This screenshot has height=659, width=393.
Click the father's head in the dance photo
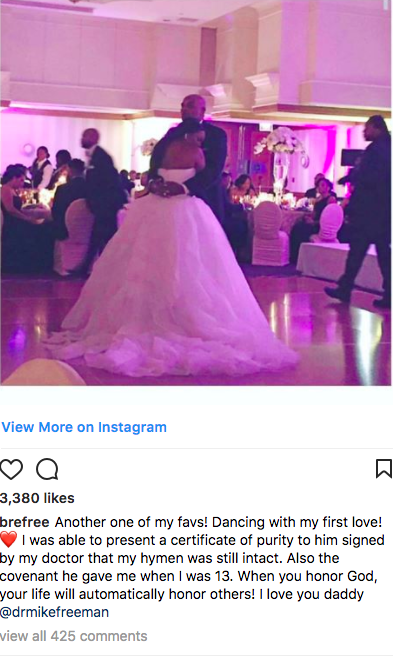click(x=194, y=108)
